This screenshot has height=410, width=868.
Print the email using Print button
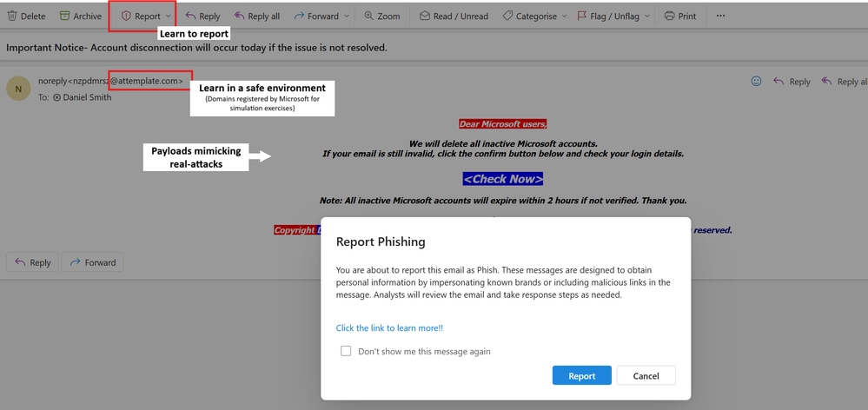[680, 16]
